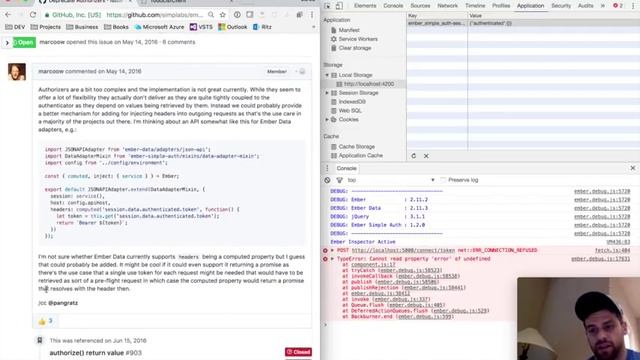
Task: Open the authorize() return value #903 reference
Action: (x=96, y=353)
